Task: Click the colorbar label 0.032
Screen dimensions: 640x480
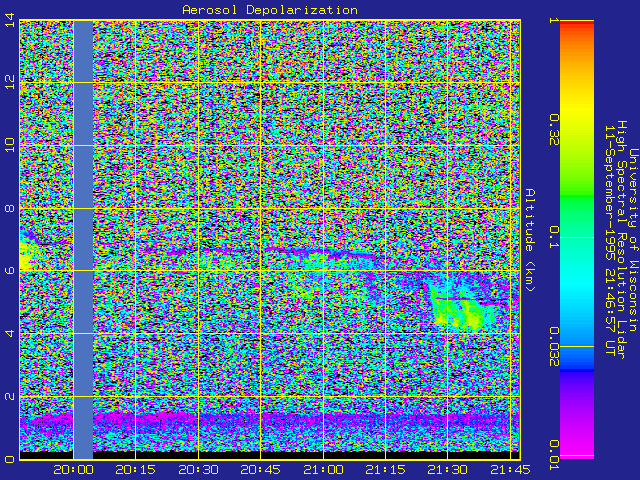Action: [554, 347]
